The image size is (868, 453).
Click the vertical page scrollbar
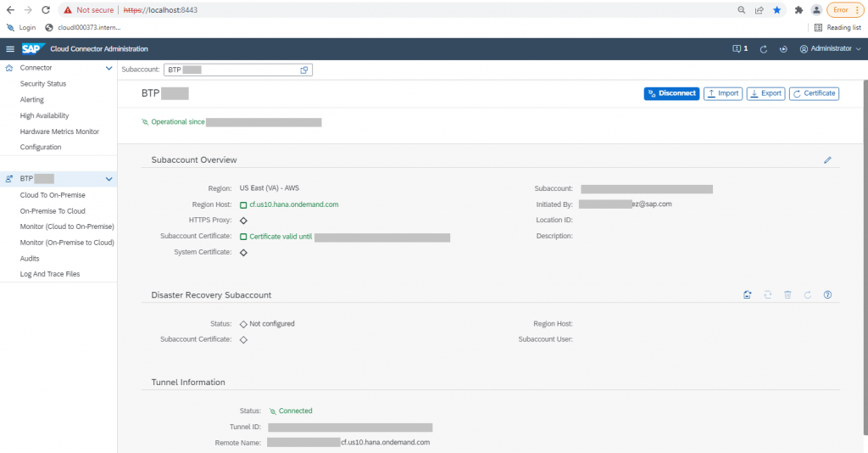pyautogui.click(x=865, y=258)
